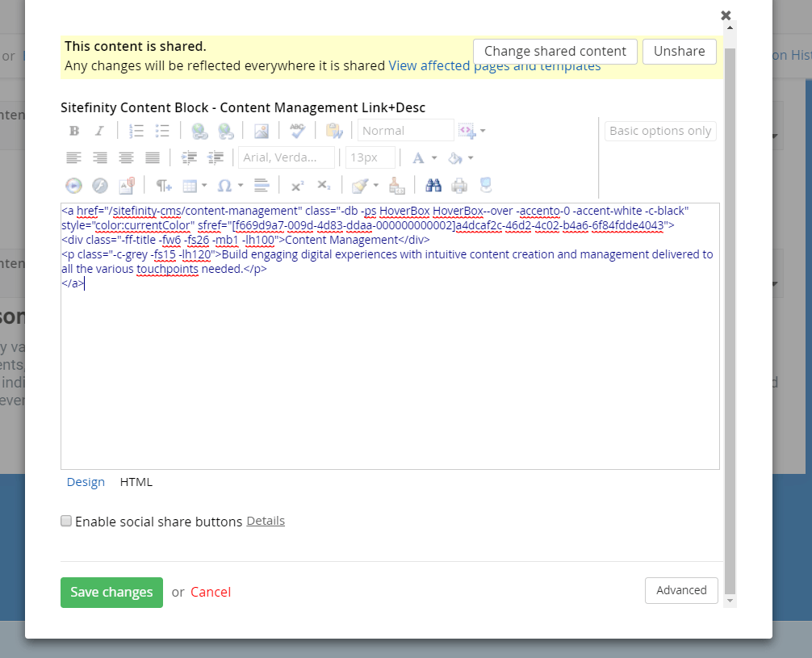This screenshot has height=658, width=812.
Task: Run the spell checker
Action: pyautogui.click(x=297, y=131)
